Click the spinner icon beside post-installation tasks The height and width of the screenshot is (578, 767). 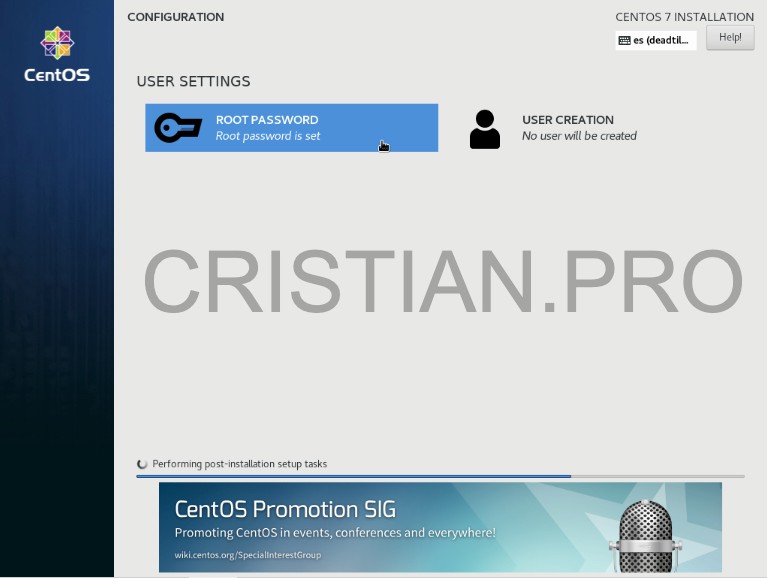point(142,464)
